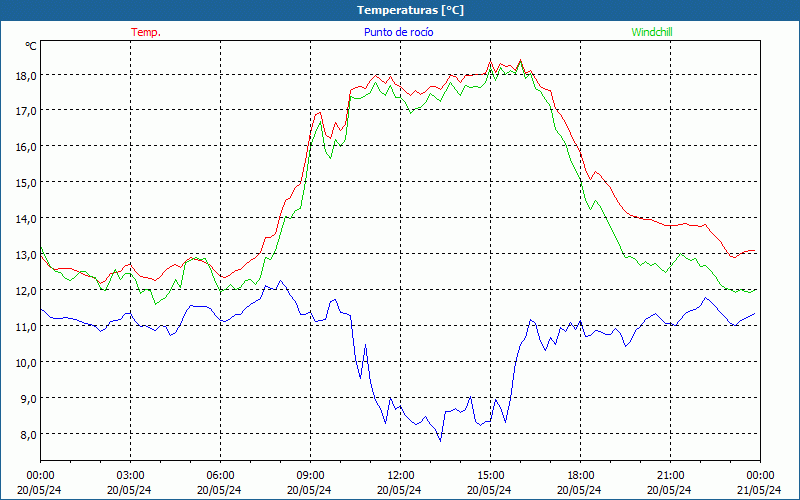Viewport: 800px width, 500px height.
Task: Click the '13,0' y-axis value
Action: (27, 255)
